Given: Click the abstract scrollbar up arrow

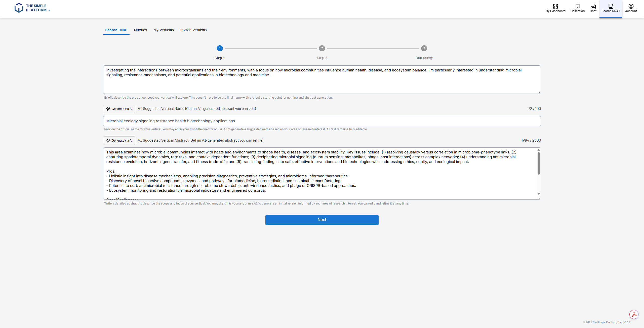Looking at the screenshot, I should (539, 150).
